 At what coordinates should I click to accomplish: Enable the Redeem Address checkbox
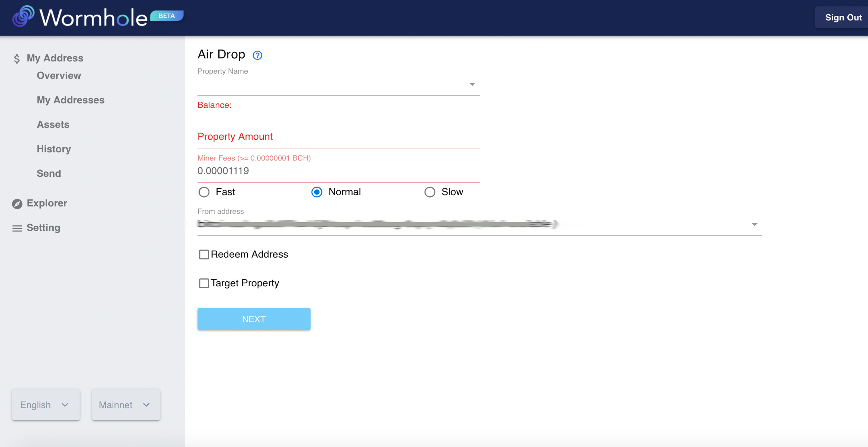point(204,254)
